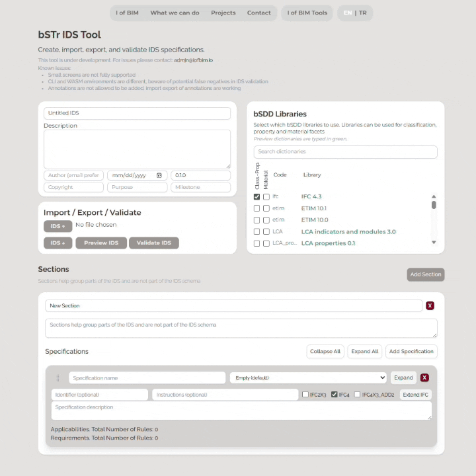Open the Empty (default) specification dropdown
Viewport: 476px width, 476px height.
tap(308, 377)
